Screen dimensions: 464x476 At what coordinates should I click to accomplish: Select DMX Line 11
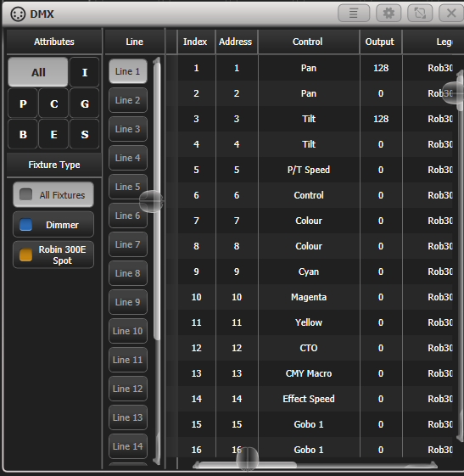click(x=128, y=360)
